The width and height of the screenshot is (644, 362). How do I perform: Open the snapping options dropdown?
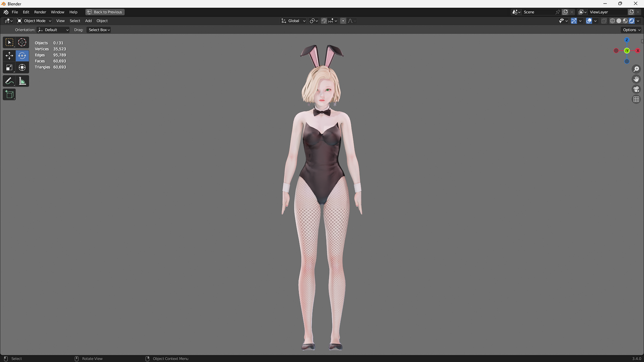(x=333, y=21)
